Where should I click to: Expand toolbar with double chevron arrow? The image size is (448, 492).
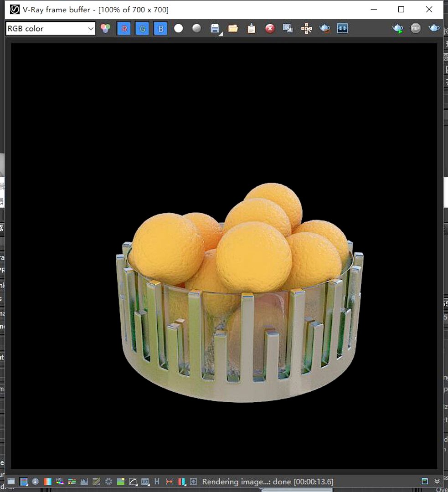tap(437, 482)
